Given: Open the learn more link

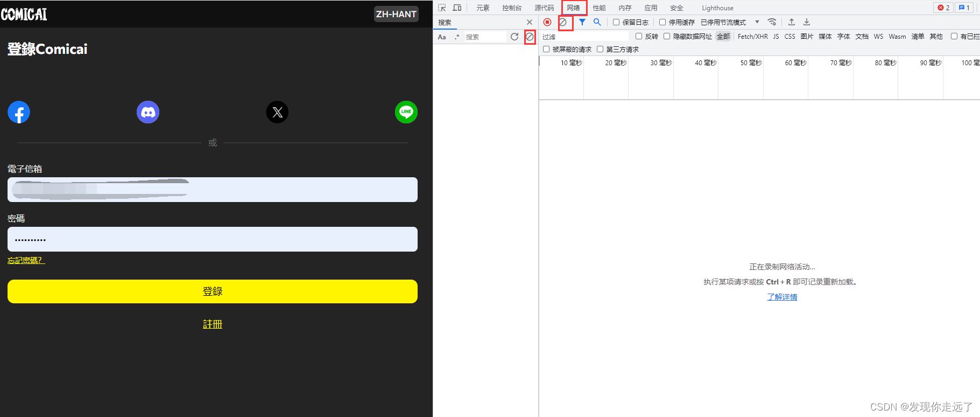Looking at the screenshot, I should [x=782, y=297].
